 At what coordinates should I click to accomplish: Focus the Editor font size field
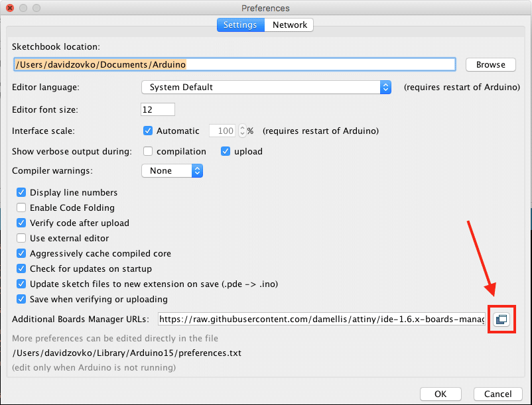pyautogui.click(x=158, y=109)
